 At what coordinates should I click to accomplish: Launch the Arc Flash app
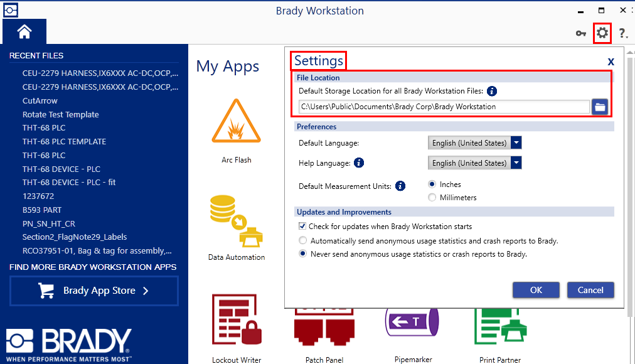[x=237, y=131]
